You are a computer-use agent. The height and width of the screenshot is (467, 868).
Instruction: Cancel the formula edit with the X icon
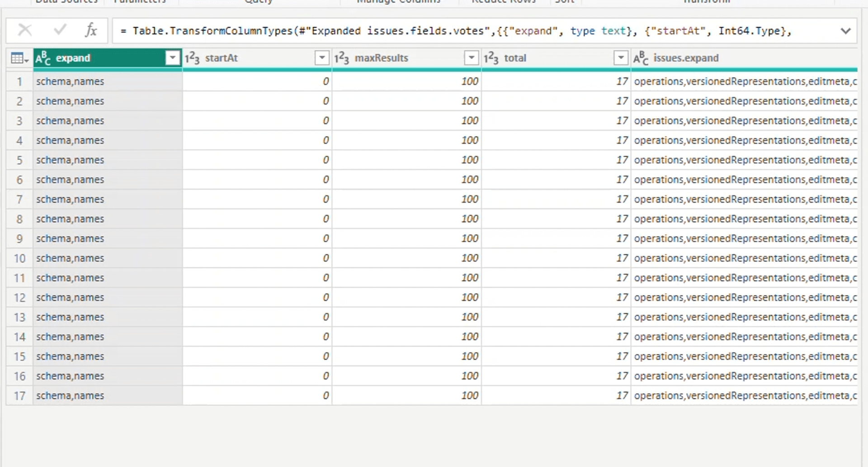[25, 30]
